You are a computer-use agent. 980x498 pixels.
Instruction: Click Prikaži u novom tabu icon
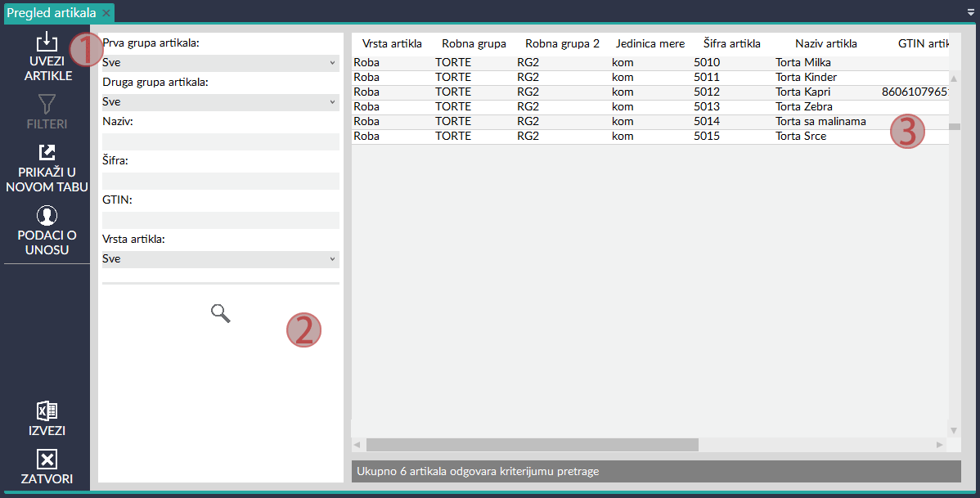tap(47, 152)
